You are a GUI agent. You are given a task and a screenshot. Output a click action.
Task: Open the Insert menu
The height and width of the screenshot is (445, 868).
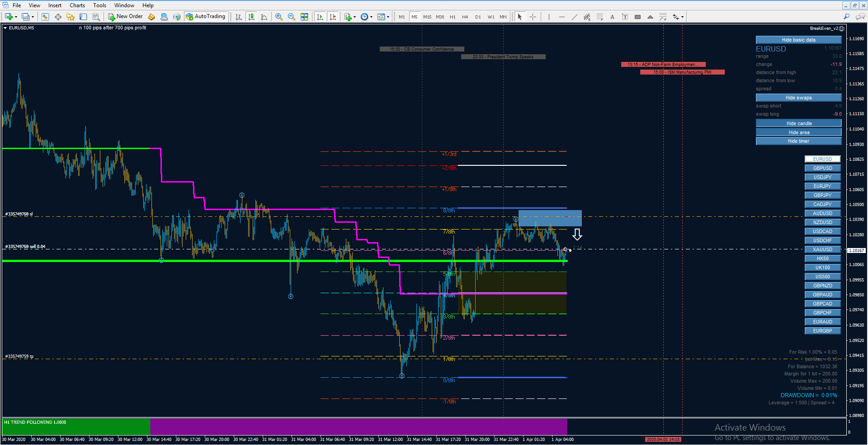(x=55, y=5)
